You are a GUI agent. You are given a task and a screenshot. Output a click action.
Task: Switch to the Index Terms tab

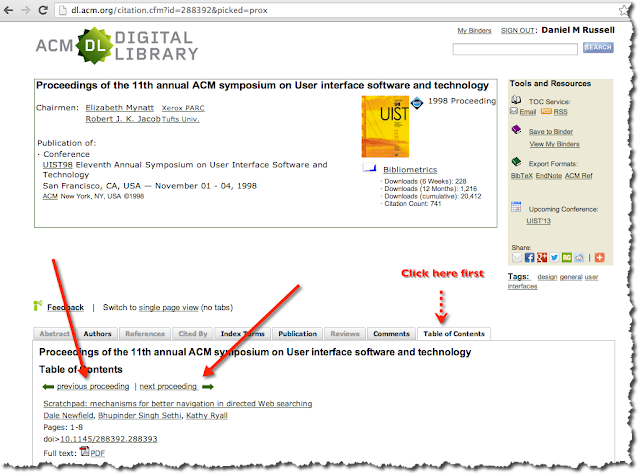pyautogui.click(x=242, y=334)
